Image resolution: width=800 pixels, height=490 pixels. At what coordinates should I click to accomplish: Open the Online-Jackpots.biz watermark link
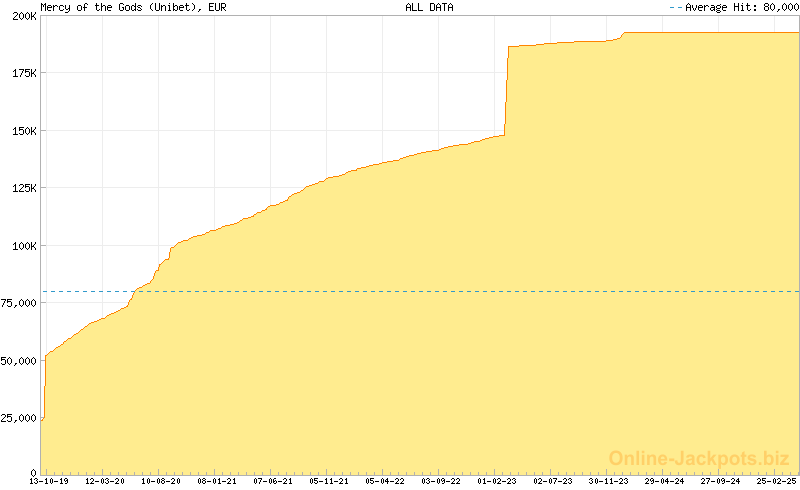pos(700,459)
